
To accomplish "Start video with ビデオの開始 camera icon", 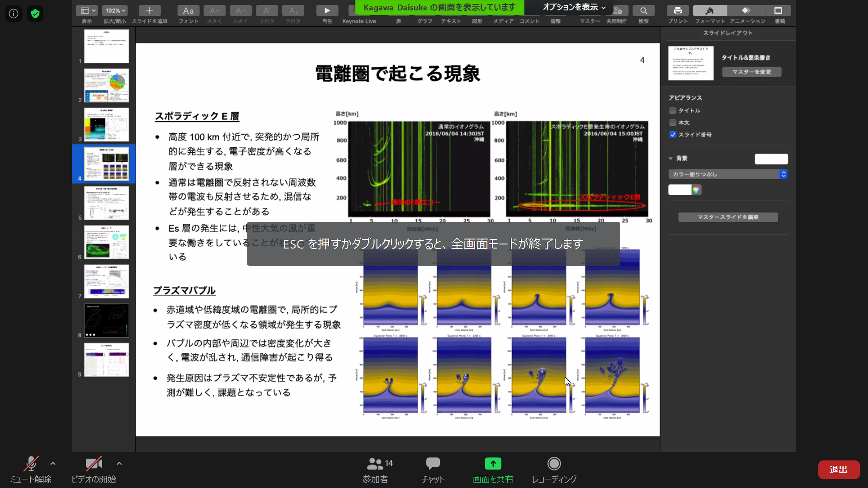I will (x=94, y=463).
